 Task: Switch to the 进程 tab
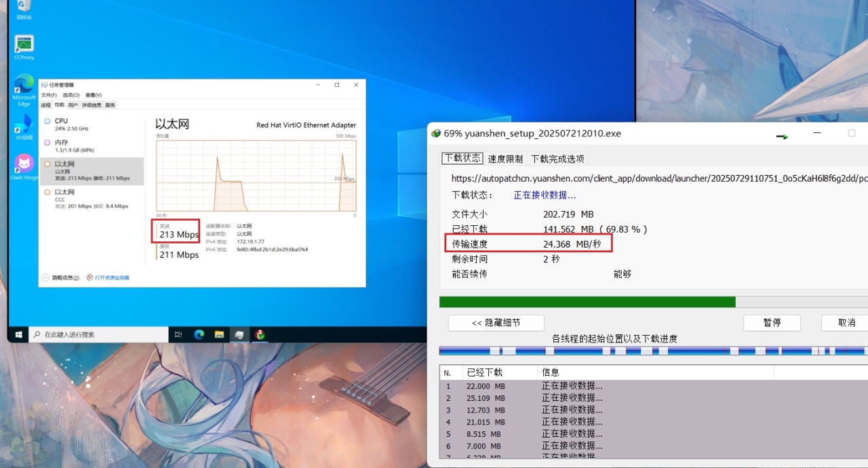pos(45,105)
